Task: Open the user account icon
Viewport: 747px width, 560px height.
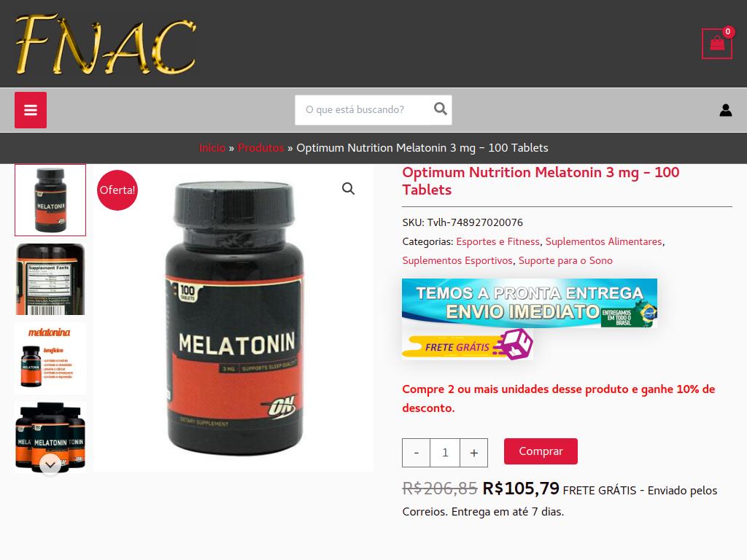Action: click(x=726, y=110)
